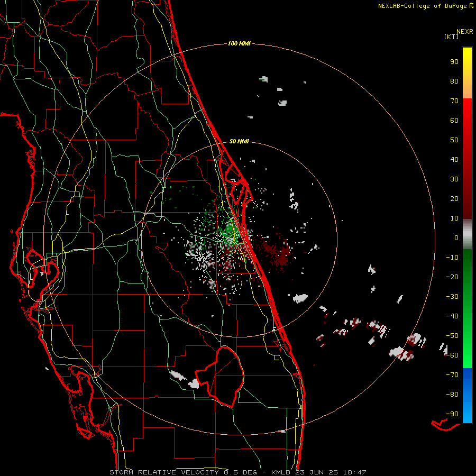Click the [KT] units label

(x=452, y=36)
